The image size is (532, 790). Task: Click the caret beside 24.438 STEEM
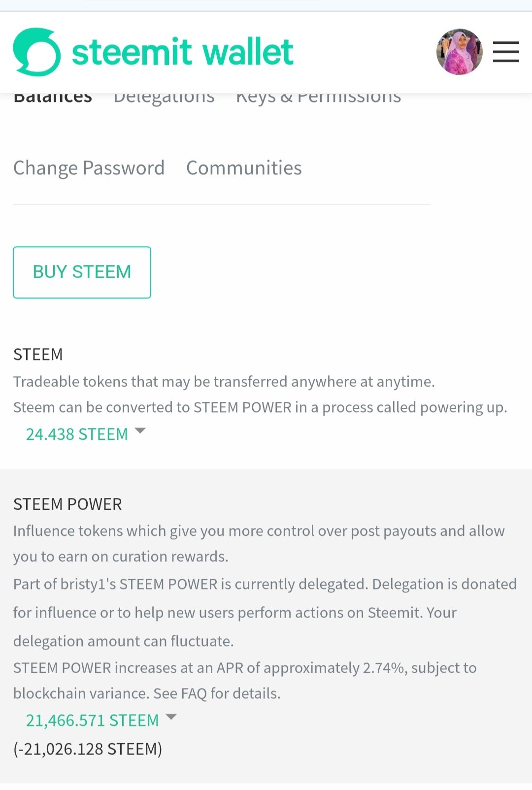(140, 431)
